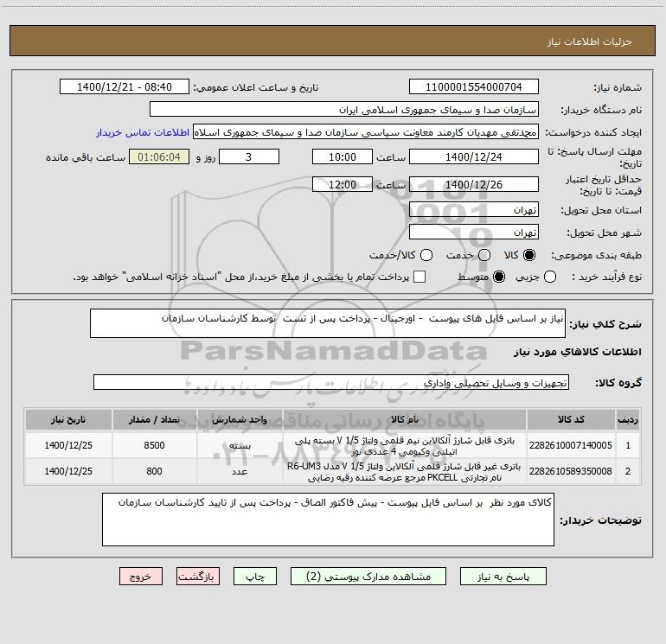Click پاسخ به نیاز button
Screen dimensions: 666x644
pos(503,577)
